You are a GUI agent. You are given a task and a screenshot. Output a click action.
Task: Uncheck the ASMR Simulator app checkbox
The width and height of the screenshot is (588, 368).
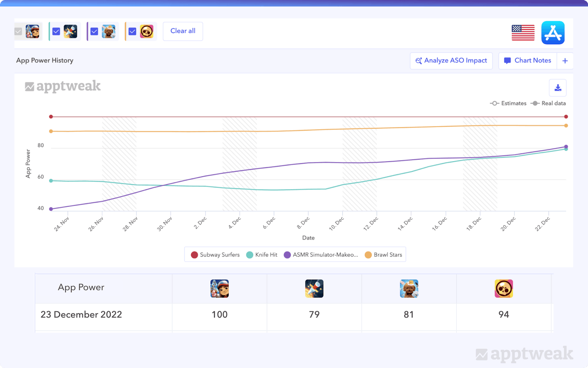(94, 31)
